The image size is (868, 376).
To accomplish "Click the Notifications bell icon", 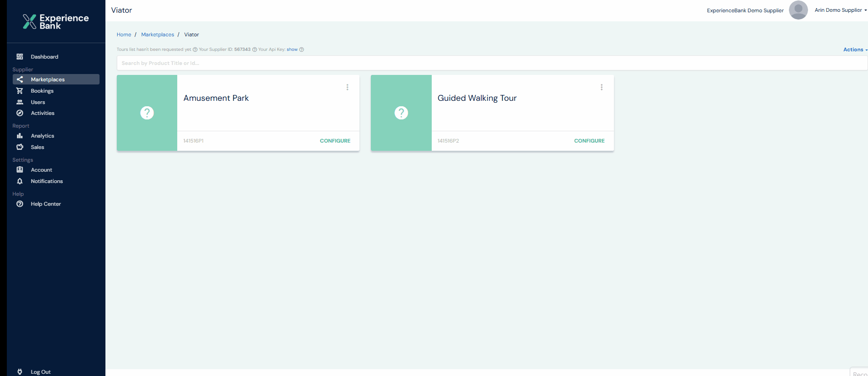I will [20, 181].
